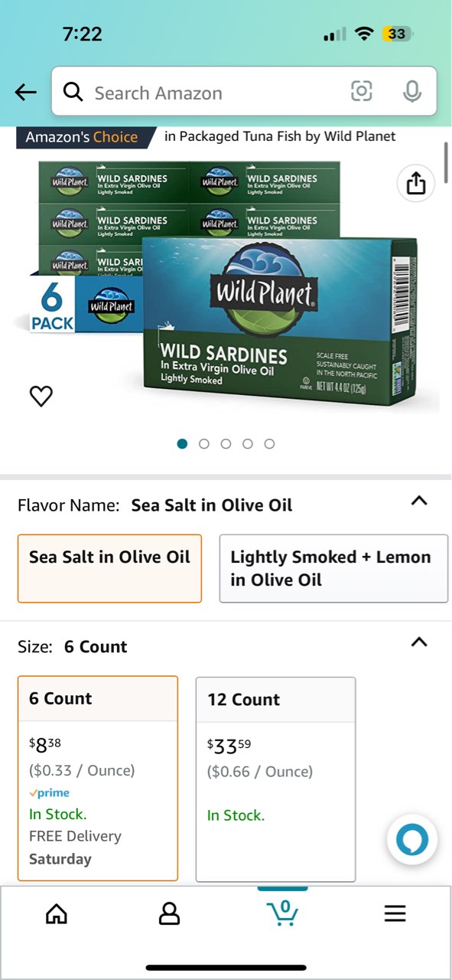Open the navigation hamburger menu
Screen dimensions: 452x980
pyautogui.click(x=395, y=913)
